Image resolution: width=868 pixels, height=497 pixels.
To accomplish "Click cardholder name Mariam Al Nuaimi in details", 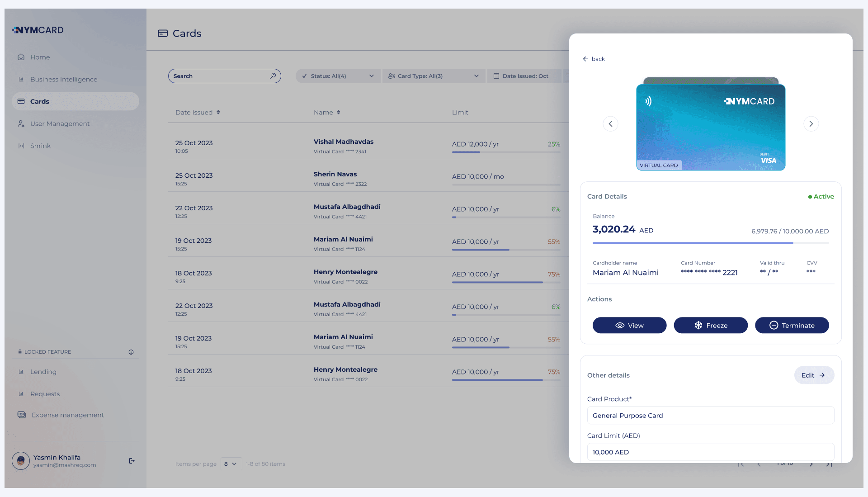I will pyautogui.click(x=626, y=272).
